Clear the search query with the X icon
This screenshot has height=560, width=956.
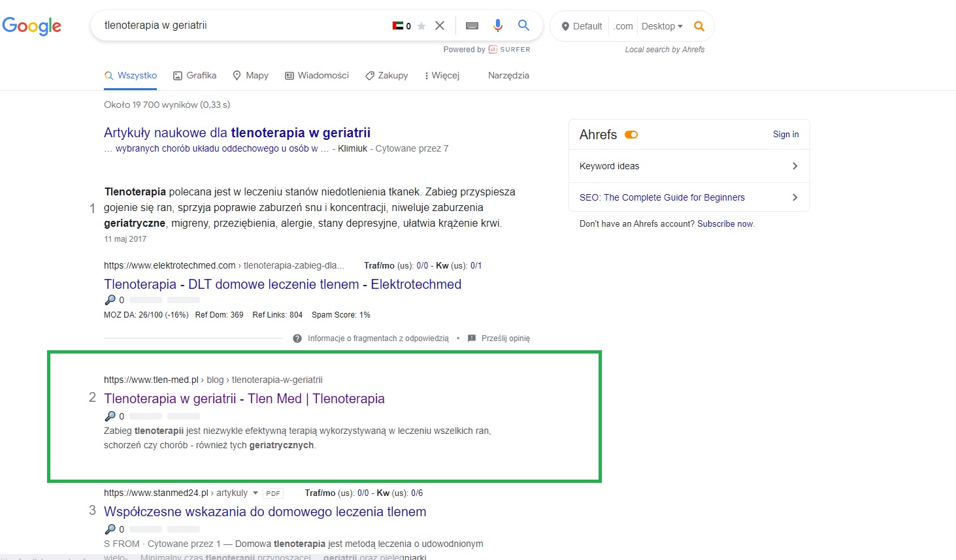click(x=440, y=25)
